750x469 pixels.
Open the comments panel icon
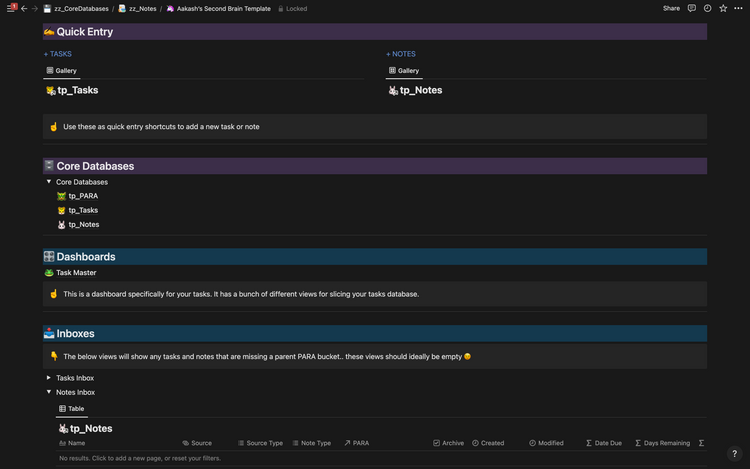click(x=692, y=8)
